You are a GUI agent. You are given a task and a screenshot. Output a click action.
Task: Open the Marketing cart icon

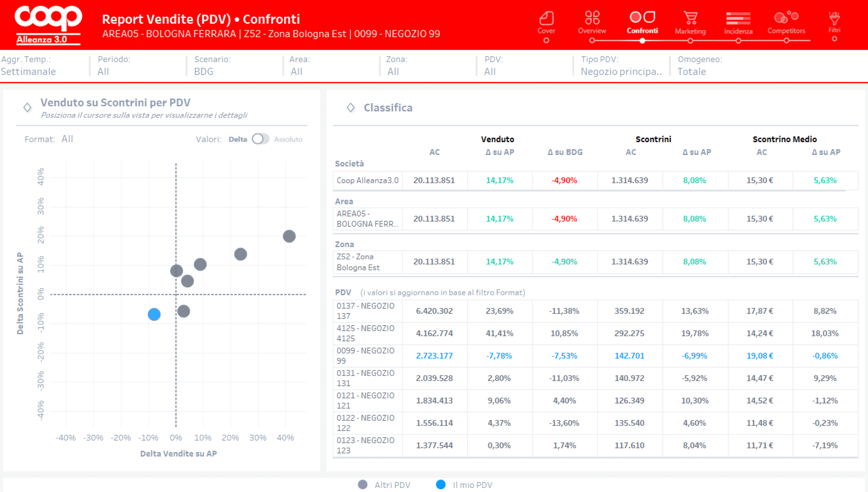[690, 18]
